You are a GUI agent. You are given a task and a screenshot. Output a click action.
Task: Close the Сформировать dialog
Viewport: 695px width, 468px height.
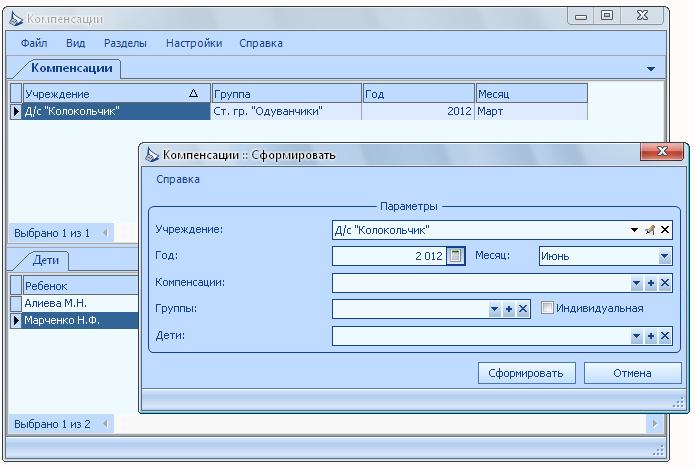click(662, 151)
